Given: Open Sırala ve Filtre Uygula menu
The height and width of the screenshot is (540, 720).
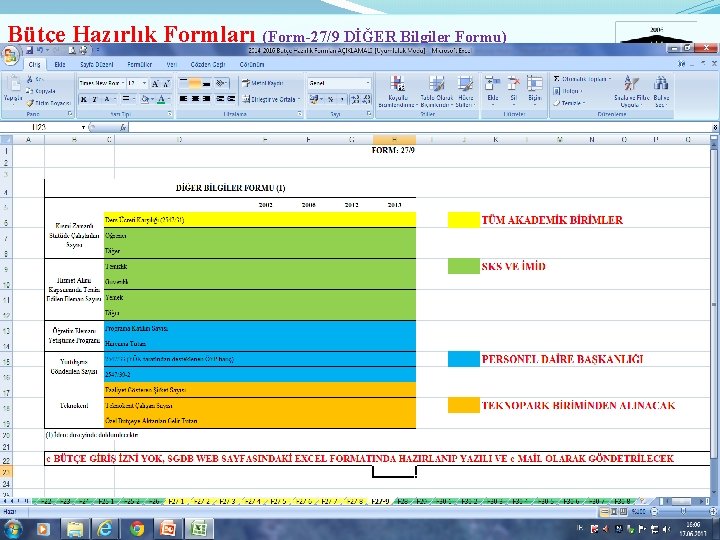Looking at the screenshot, I should coord(631,91).
